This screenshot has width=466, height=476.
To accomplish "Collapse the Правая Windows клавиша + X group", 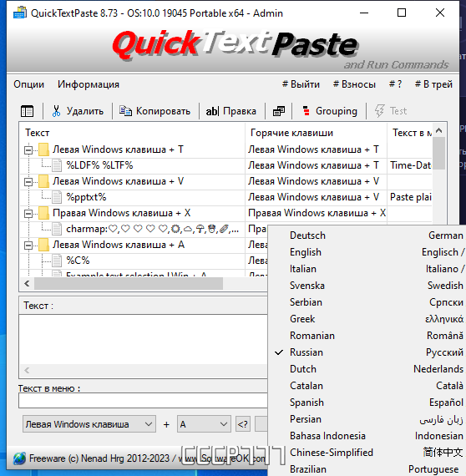I will [x=28, y=214].
